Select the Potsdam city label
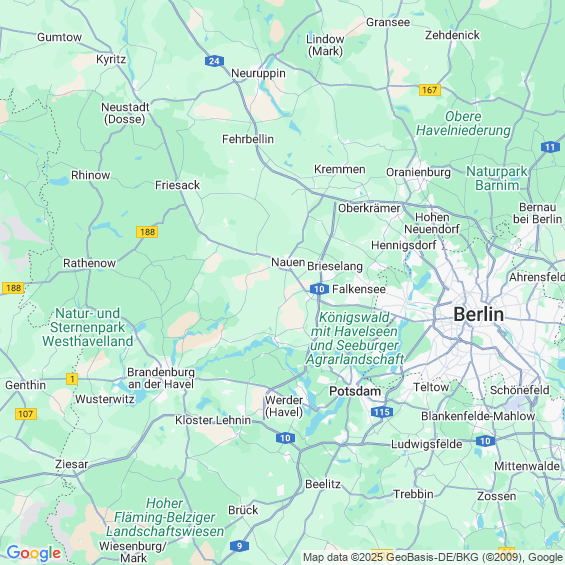Image resolution: width=565 pixels, height=565 pixels. click(355, 391)
